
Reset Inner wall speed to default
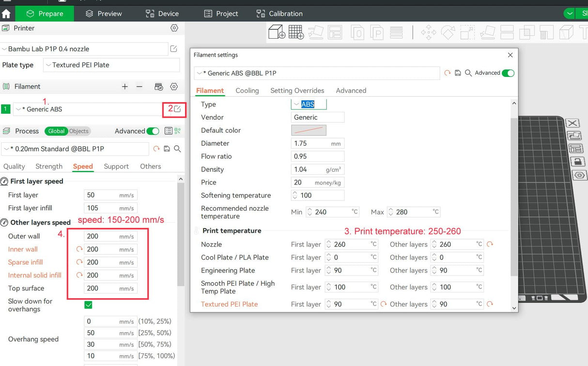(x=79, y=249)
